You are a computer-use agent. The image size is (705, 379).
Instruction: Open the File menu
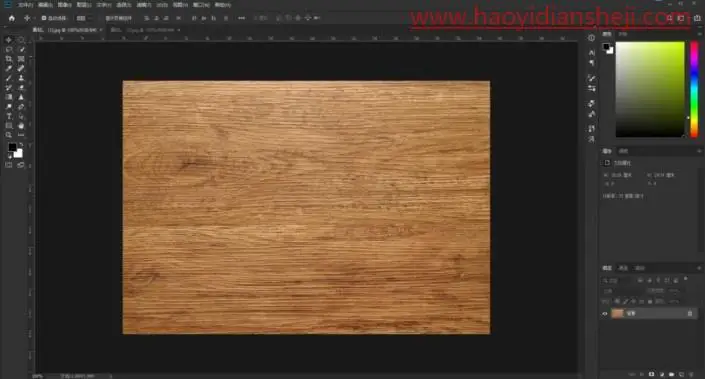25,5
